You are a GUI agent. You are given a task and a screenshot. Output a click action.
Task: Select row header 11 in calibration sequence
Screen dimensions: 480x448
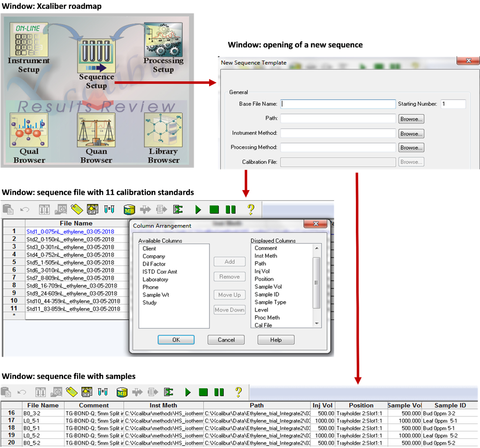[x=14, y=309]
